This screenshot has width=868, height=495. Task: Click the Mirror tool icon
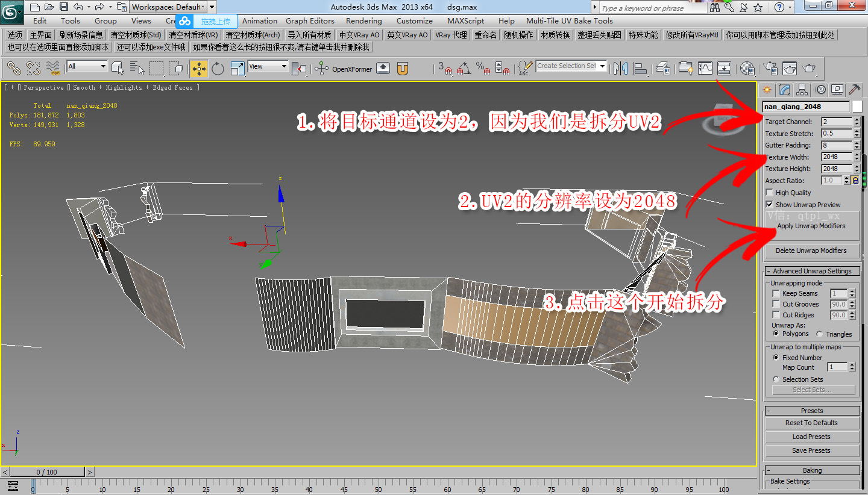click(621, 69)
